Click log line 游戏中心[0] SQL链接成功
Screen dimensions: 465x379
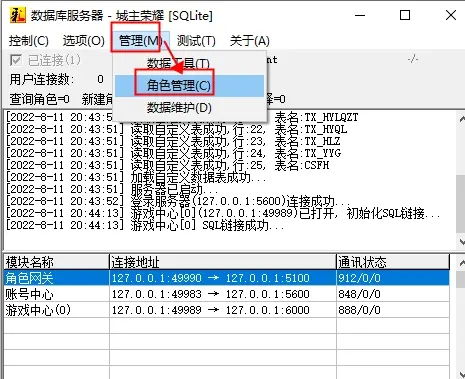pos(145,225)
